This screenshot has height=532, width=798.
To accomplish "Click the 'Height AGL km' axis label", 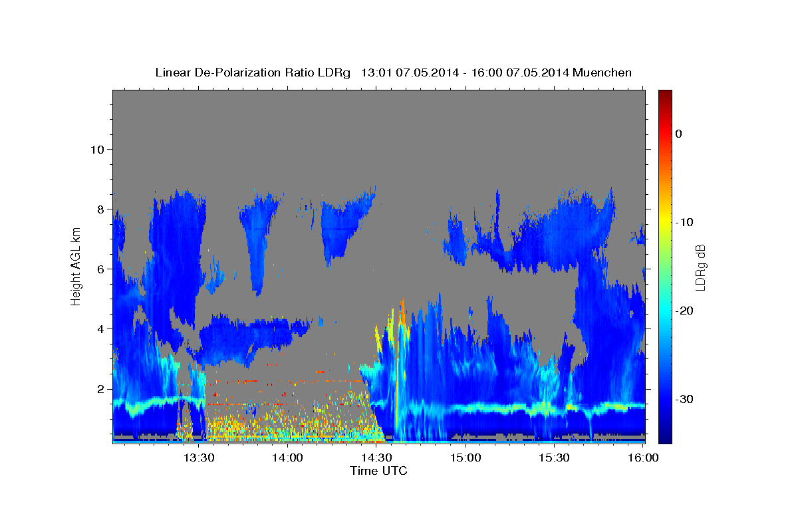I will pos(76,267).
